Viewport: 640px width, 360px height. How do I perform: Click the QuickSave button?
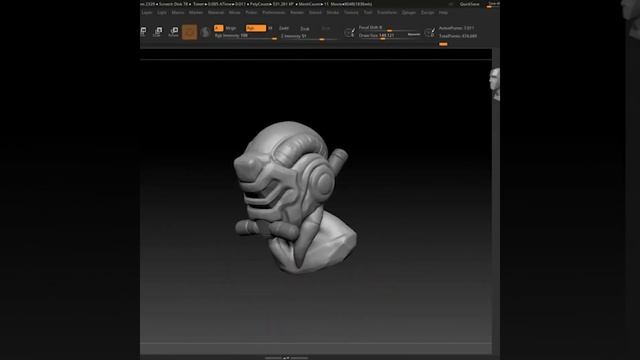pos(470,4)
